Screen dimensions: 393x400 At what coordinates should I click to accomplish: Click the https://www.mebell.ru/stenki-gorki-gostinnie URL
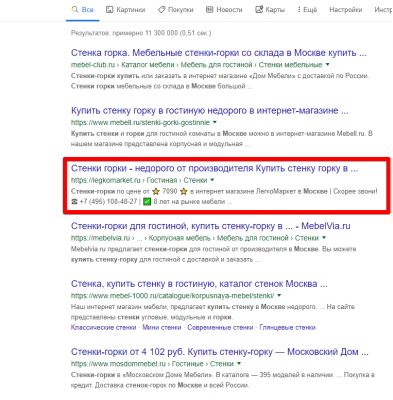(x=140, y=122)
